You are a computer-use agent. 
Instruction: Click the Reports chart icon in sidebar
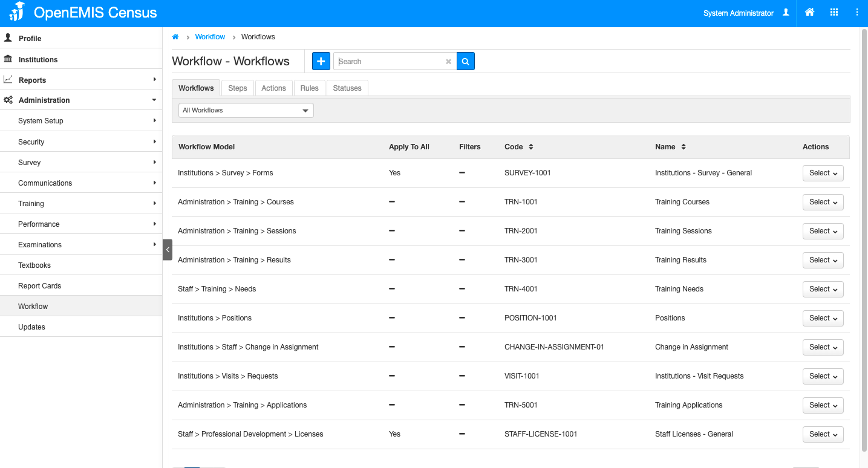pyautogui.click(x=8, y=79)
